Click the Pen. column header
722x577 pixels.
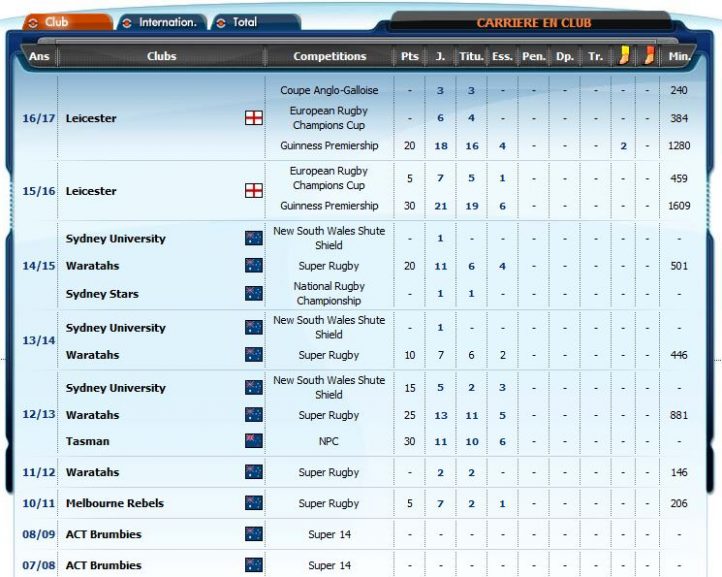(534, 56)
